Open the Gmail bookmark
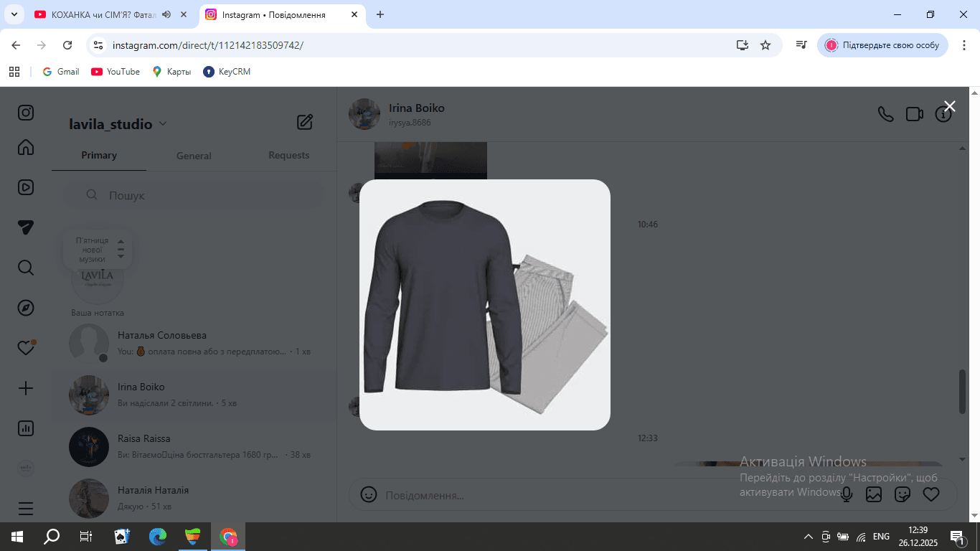Image resolution: width=980 pixels, height=551 pixels. pos(61,72)
